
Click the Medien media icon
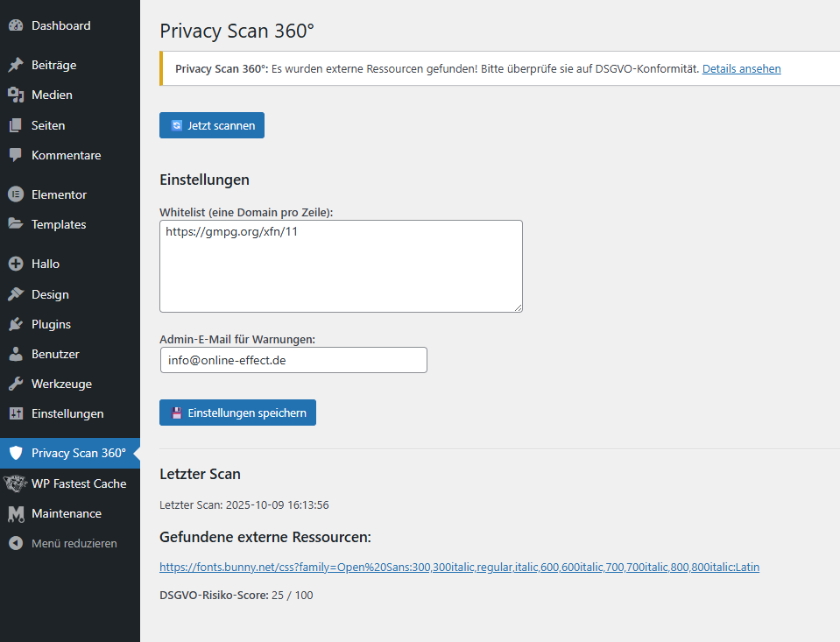click(15, 95)
